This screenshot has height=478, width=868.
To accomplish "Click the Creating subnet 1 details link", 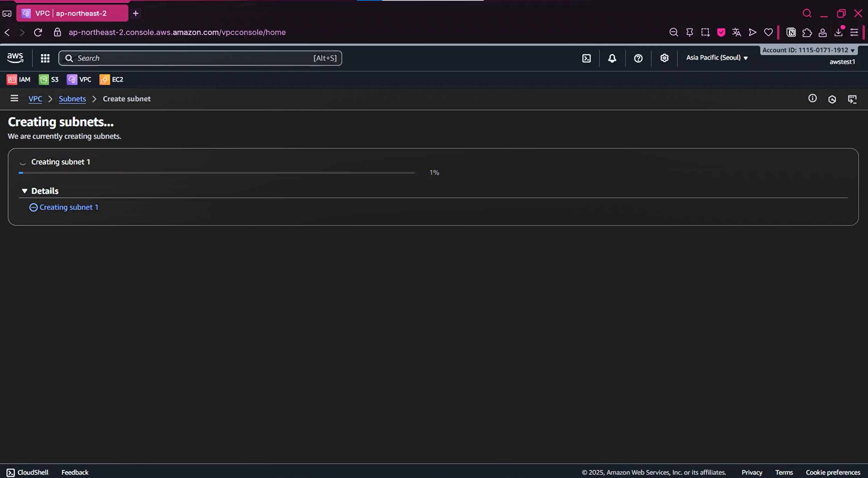I will (69, 207).
